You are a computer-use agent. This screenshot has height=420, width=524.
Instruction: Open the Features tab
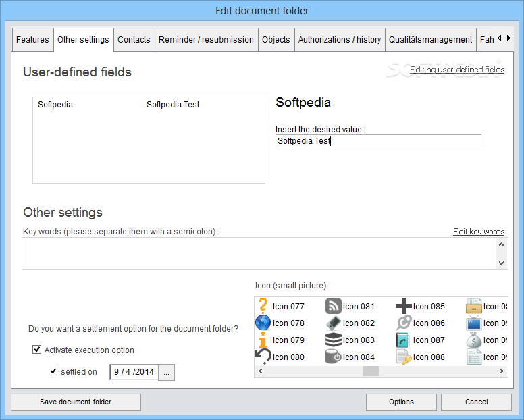[x=32, y=40]
